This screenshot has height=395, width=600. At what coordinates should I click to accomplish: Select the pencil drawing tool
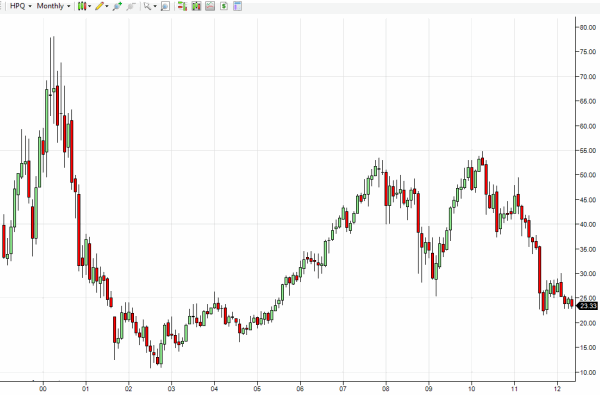point(99,6)
